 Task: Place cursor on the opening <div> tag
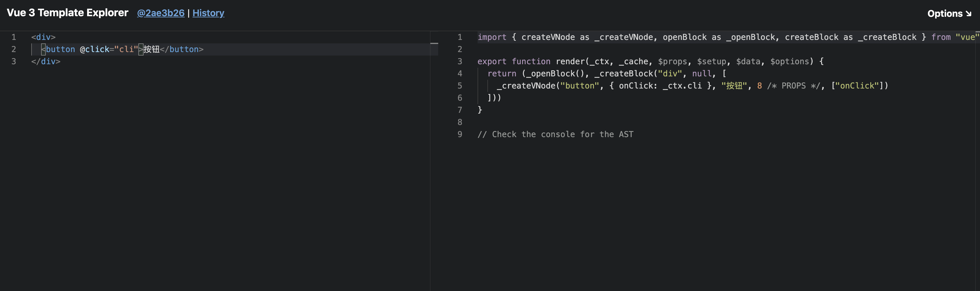click(x=43, y=37)
